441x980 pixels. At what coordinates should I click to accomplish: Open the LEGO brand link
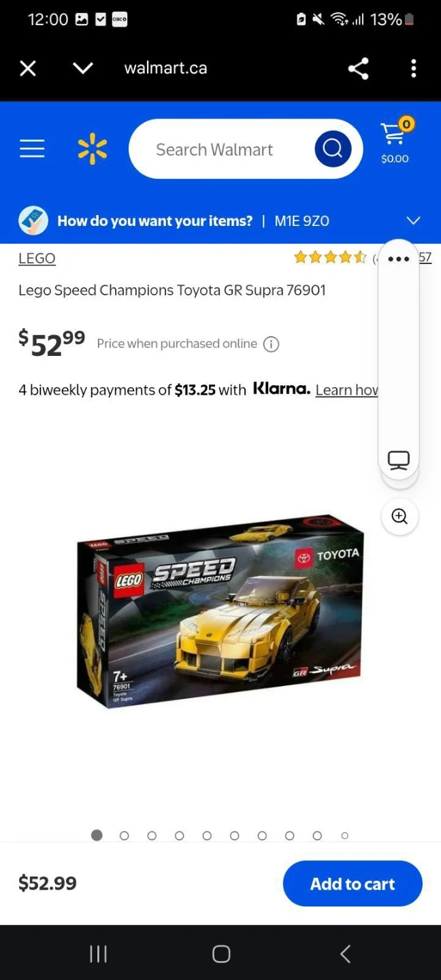37,259
